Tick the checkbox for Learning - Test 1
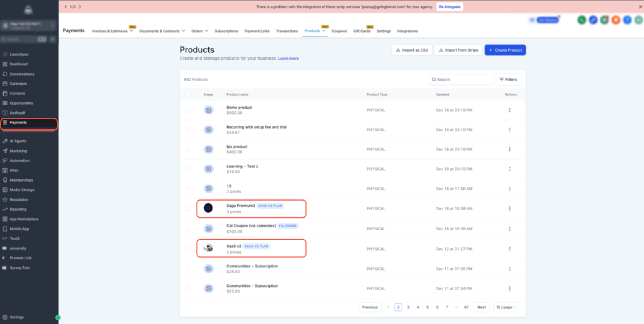 (x=189, y=169)
